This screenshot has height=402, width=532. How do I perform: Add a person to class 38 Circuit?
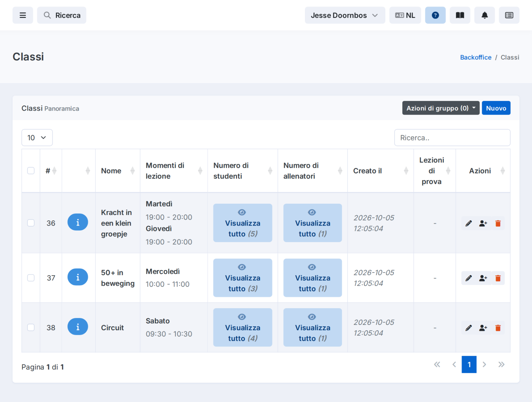click(483, 328)
